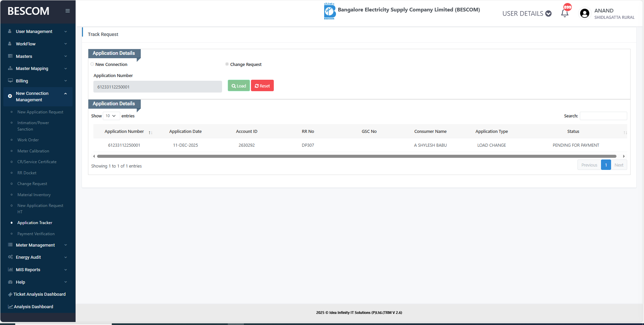The width and height of the screenshot is (644, 325).
Task: Click Help sidebar icon
Action: tap(10, 282)
